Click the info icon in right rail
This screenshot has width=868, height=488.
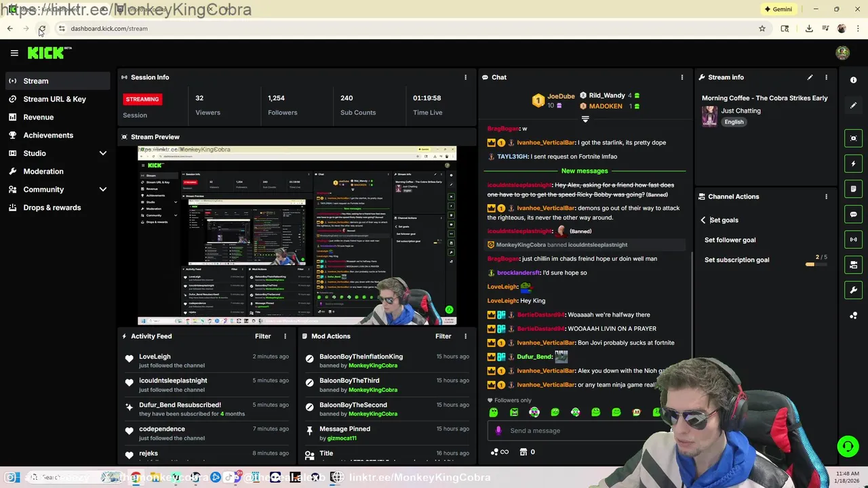pyautogui.click(x=853, y=80)
